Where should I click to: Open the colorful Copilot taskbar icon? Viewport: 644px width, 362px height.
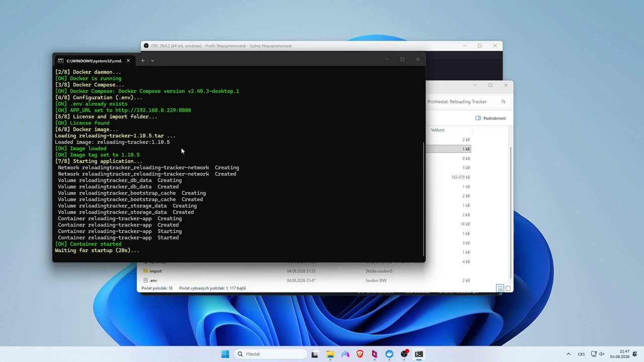click(345, 354)
